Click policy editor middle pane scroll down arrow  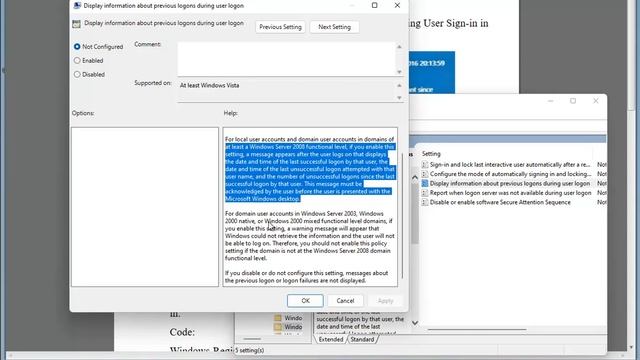[x=415, y=323]
